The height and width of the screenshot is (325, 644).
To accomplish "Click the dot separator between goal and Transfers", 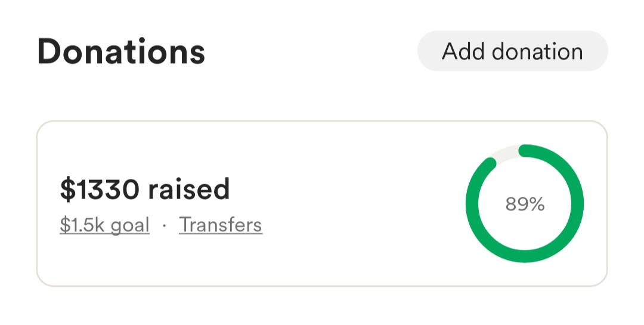I will click(x=164, y=225).
